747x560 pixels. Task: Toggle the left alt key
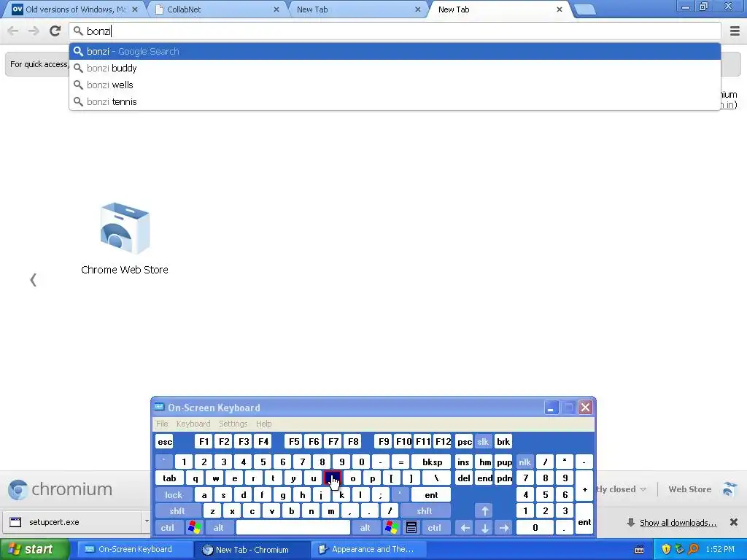[x=219, y=528]
